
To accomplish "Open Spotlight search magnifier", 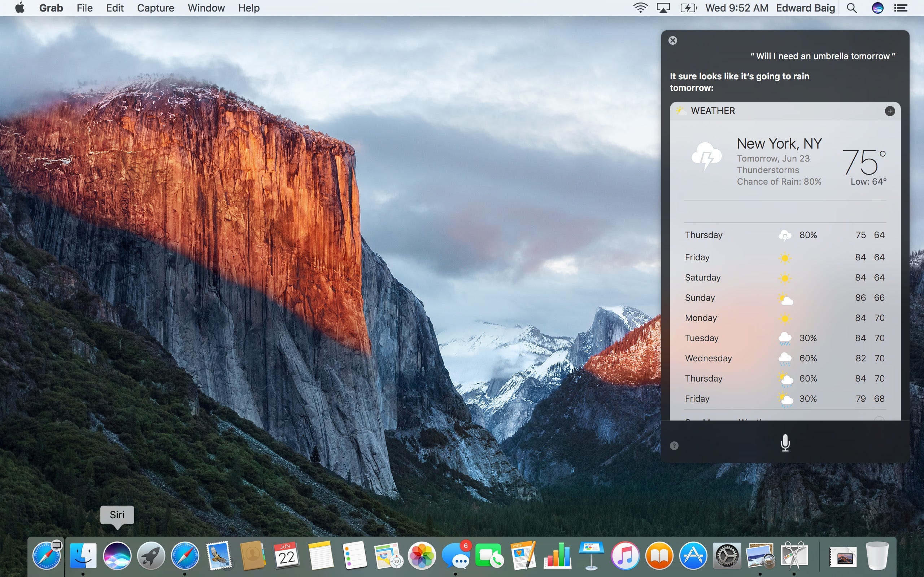I will pyautogui.click(x=851, y=8).
